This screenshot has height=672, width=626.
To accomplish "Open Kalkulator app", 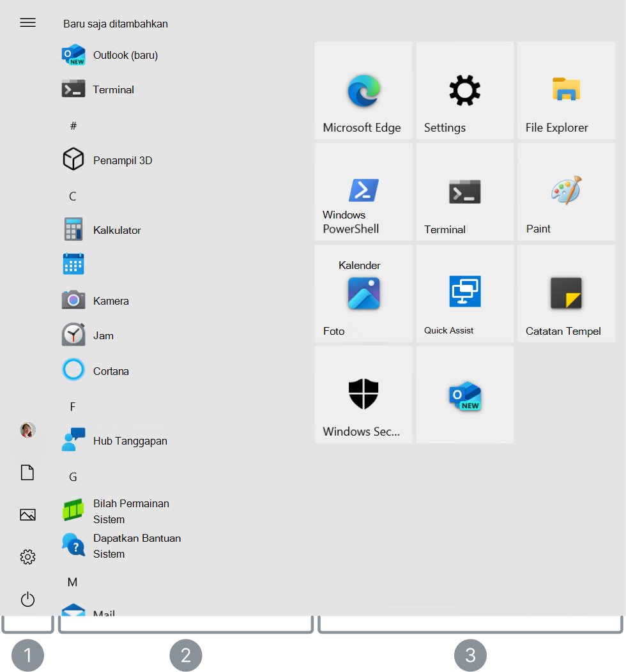I will coord(102,230).
